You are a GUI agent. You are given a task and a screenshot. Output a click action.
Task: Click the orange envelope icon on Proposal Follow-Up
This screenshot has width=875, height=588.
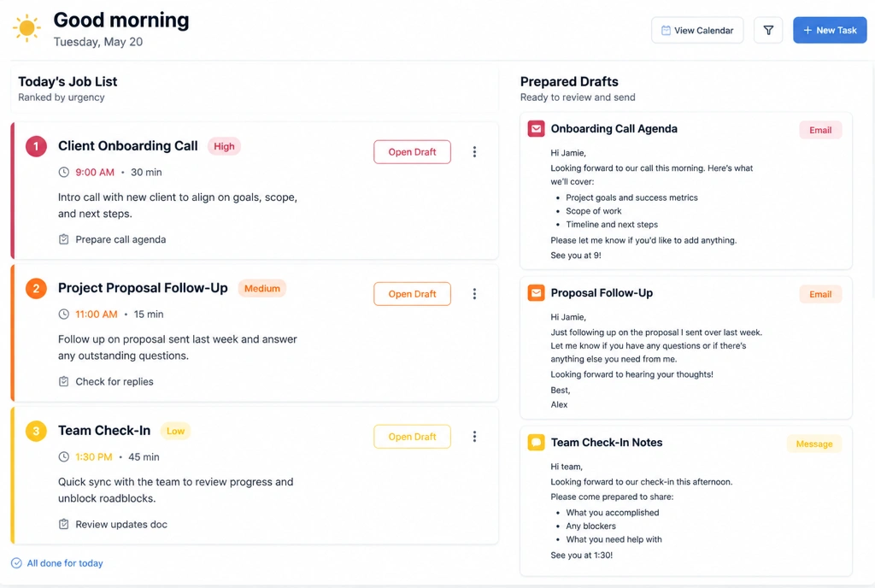point(536,293)
